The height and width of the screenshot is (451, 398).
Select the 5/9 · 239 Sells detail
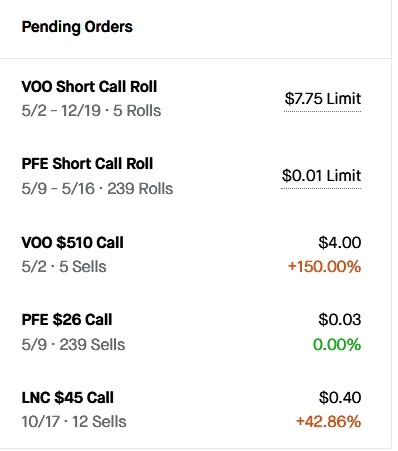tap(73, 344)
